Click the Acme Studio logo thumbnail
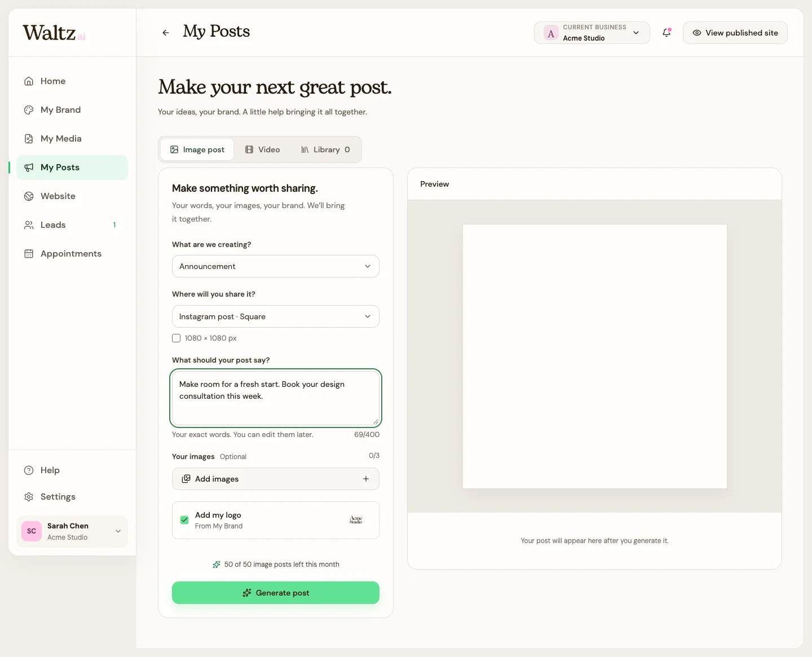Screen dimensions: 812x657 356,520
